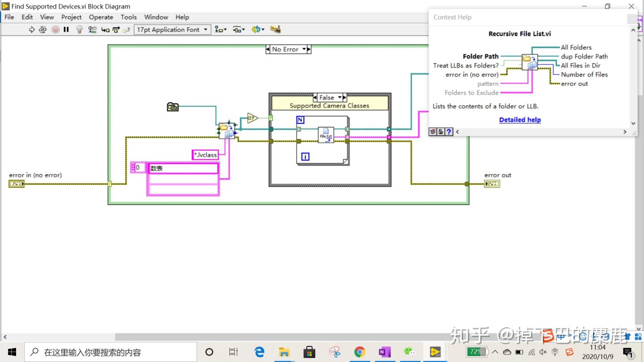Image resolution: width=644 pixels, height=362 pixels.
Task: Click the Abort Execution stop button
Action: point(55,30)
